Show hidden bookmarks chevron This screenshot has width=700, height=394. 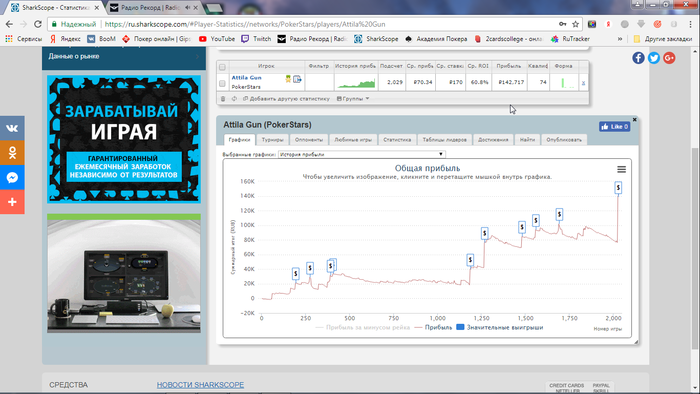(x=620, y=39)
